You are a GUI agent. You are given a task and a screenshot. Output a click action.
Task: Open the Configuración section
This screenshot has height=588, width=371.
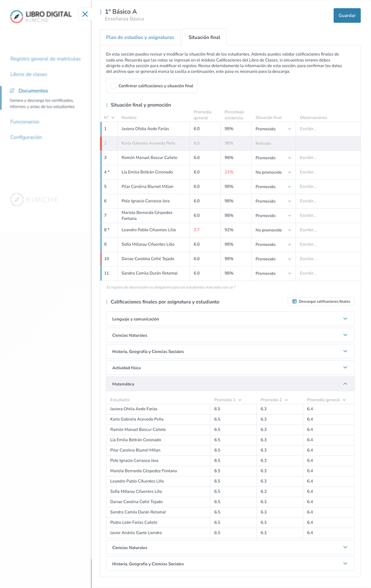click(x=26, y=137)
